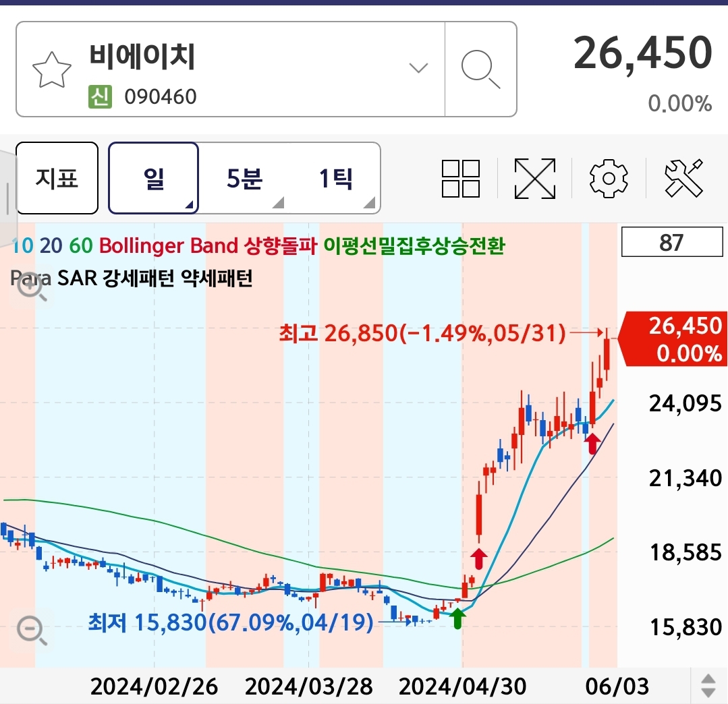Click the large 26,450 price header
This screenshot has height=704, width=728.
(642, 53)
